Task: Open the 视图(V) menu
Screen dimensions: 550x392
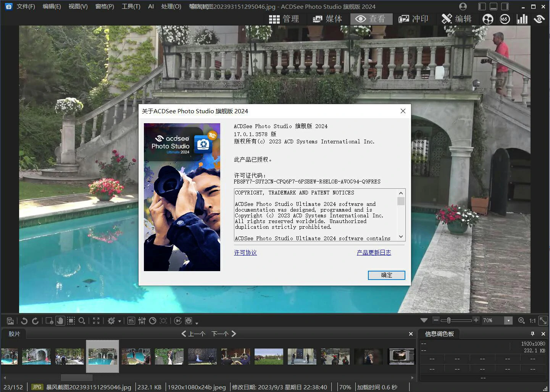Action: coord(78,6)
